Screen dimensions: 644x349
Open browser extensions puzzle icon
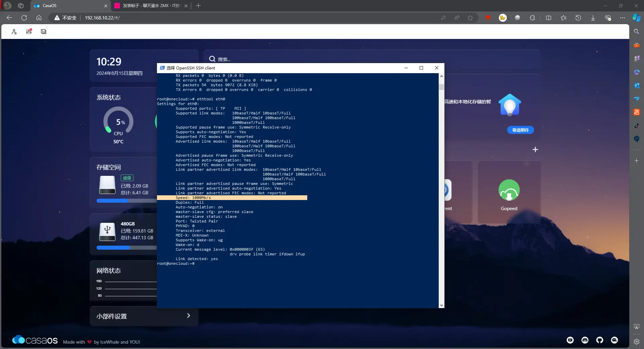pyautogui.click(x=532, y=18)
